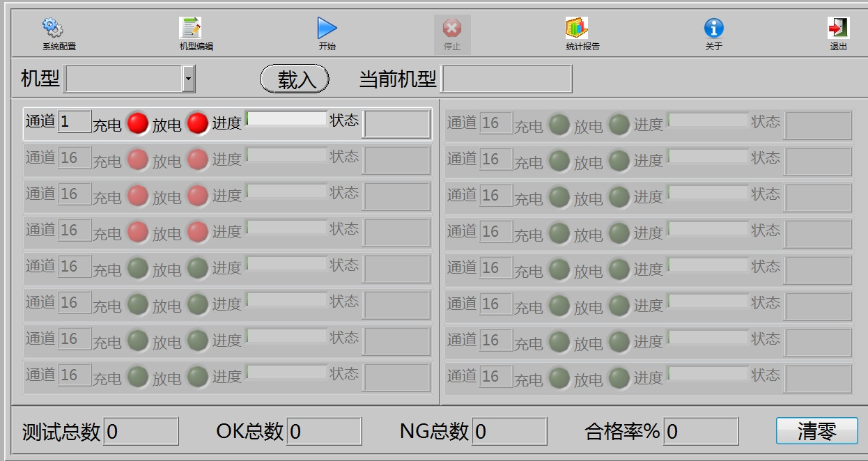Viewport: 868px width, 461px height.
Task: Click channel 1 状态 status box
Action: (396, 125)
